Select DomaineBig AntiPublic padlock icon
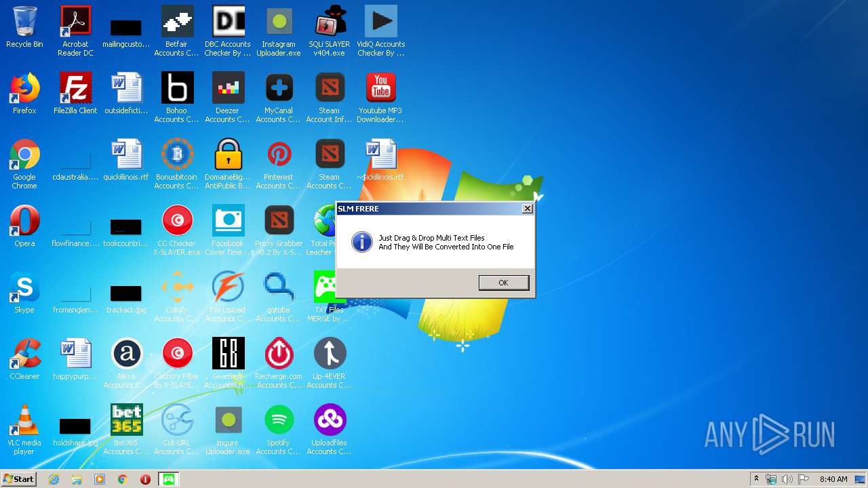 click(228, 165)
